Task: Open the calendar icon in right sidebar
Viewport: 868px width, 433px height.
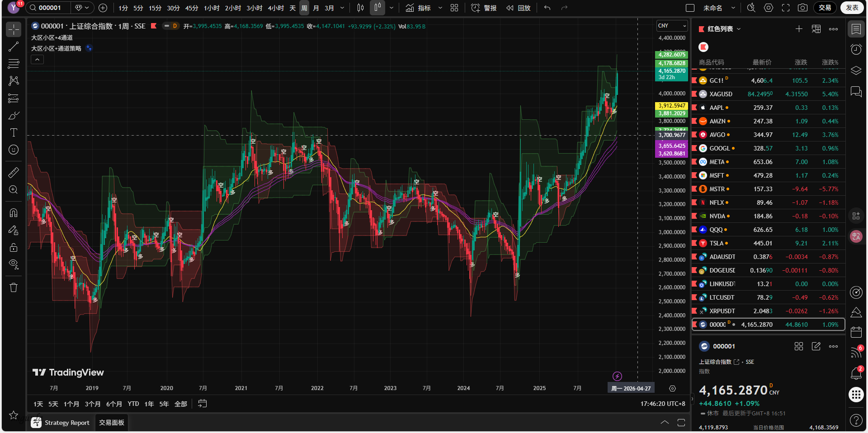Action: click(x=856, y=332)
